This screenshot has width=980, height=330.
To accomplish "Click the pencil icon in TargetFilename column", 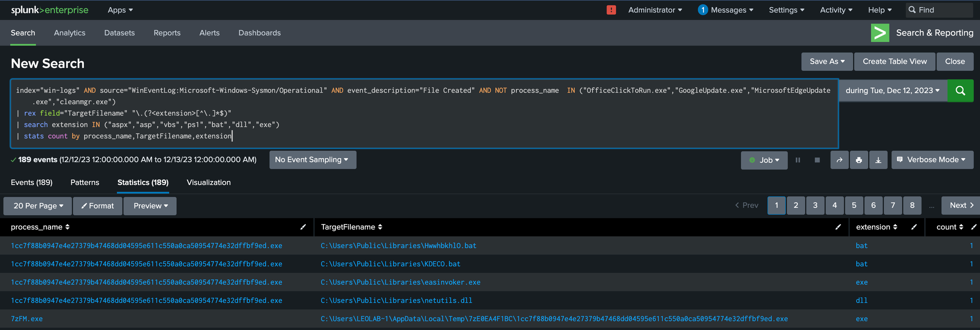I will (838, 227).
